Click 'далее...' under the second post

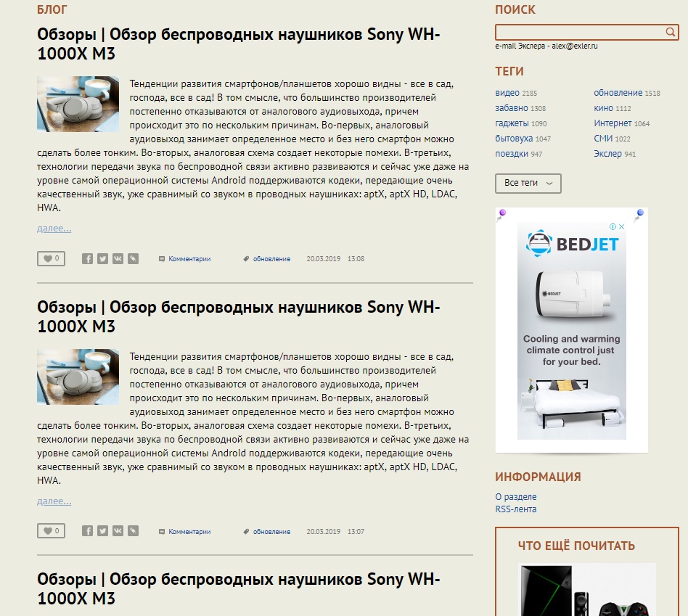pos(54,501)
